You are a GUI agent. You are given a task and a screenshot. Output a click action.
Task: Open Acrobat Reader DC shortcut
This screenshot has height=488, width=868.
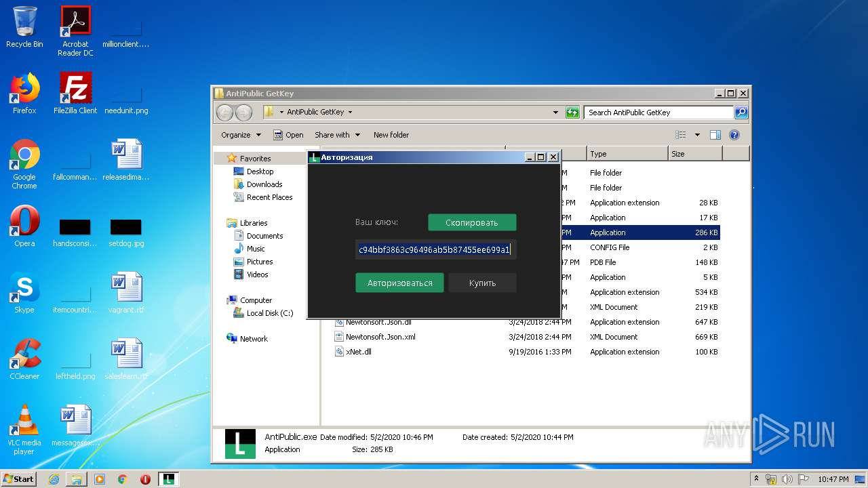[75, 31]
